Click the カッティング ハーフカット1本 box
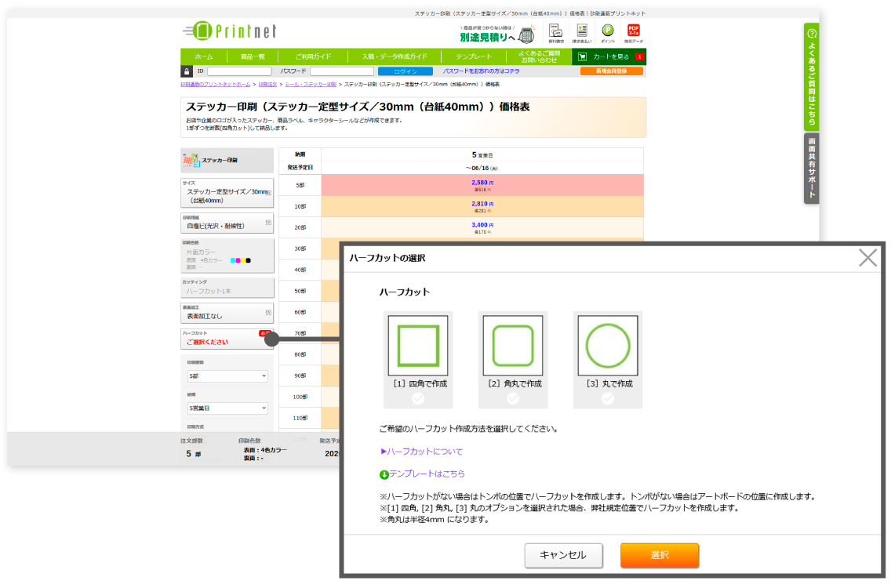 227,288
